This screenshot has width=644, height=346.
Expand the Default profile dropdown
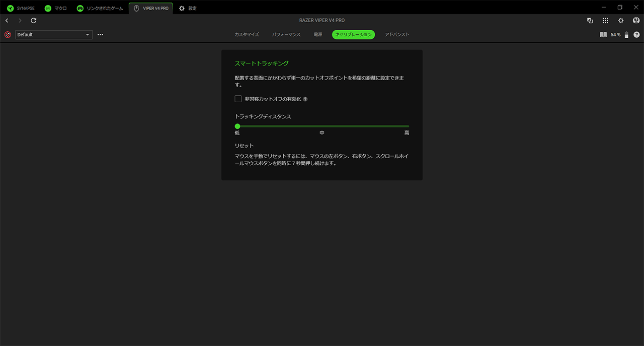click(54, 35)
